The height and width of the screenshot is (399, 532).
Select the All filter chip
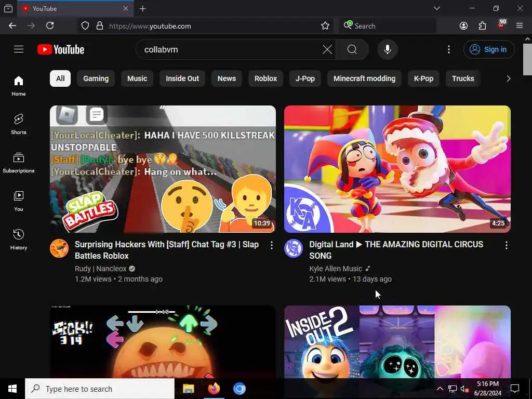pos(60,79)
